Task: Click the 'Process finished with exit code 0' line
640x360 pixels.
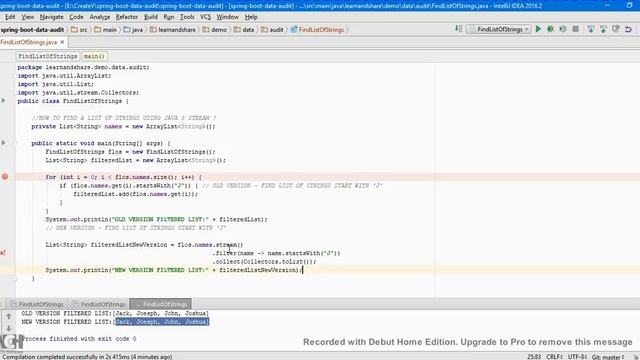Action: point(79,338)
